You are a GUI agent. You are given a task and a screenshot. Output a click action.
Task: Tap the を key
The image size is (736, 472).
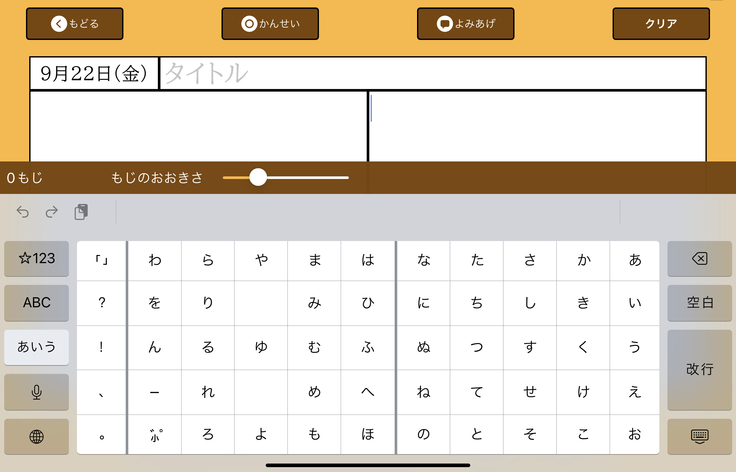154,303
